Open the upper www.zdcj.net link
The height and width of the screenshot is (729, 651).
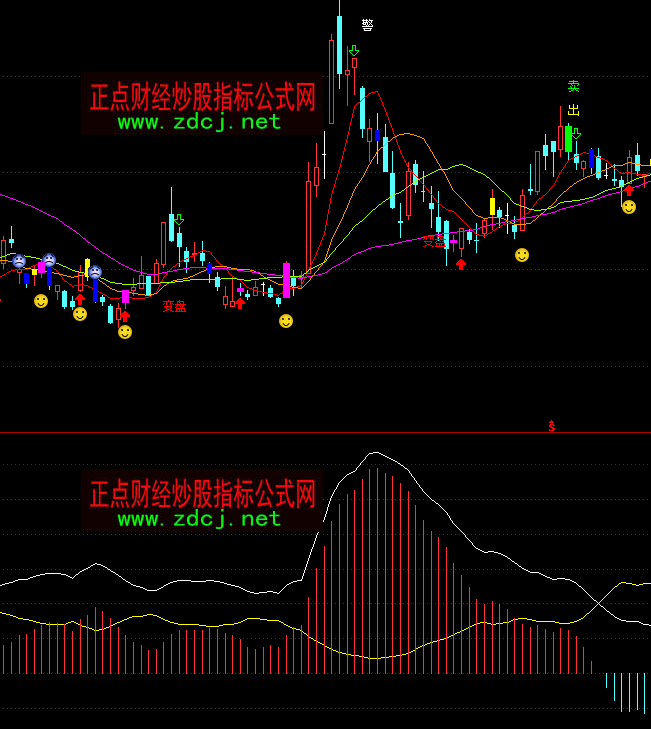tap(199, 122)
